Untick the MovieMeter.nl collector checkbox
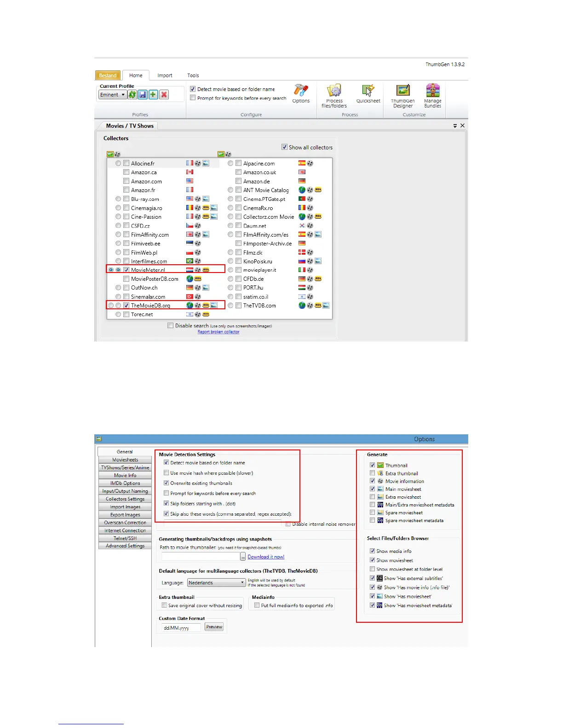This screenshot has height=728, width=563. click(x=126, y=270)
